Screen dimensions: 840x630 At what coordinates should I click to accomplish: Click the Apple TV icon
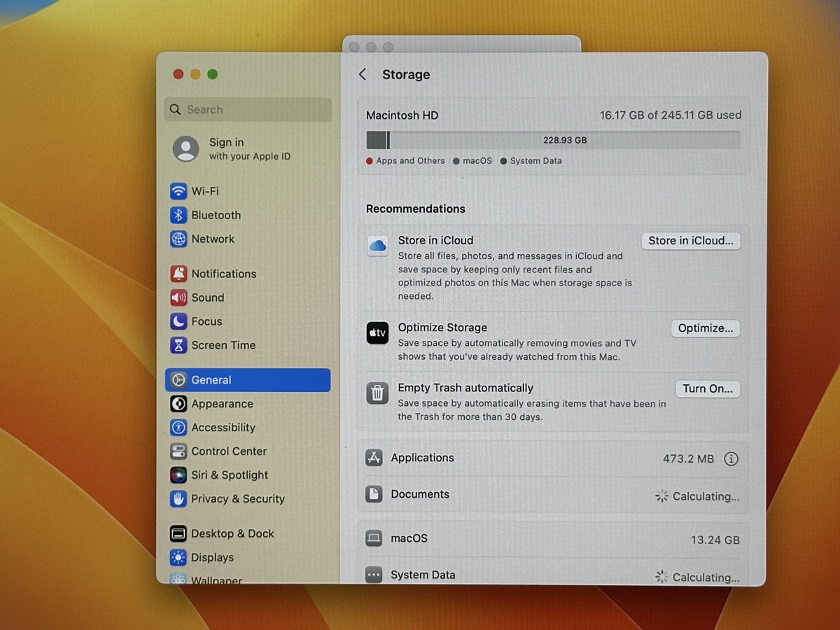[377, 333]
